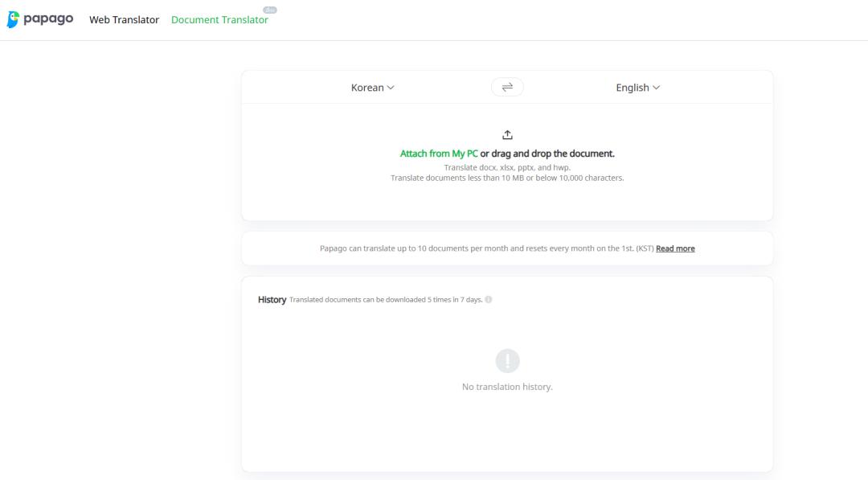Click the No translation history message
Screen dimensions: 868x480
pyautogui.click(x=507, y=387)
